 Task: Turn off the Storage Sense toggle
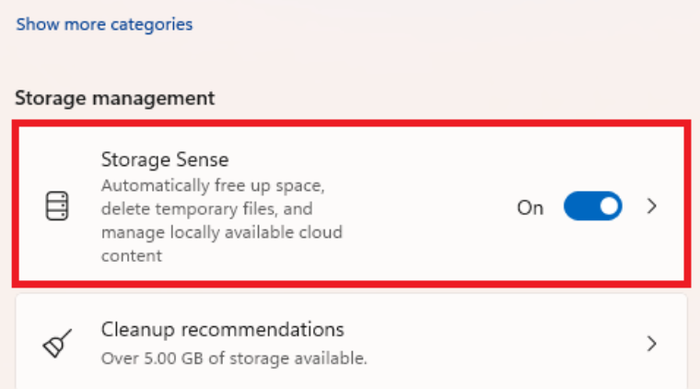coord(592,206)
